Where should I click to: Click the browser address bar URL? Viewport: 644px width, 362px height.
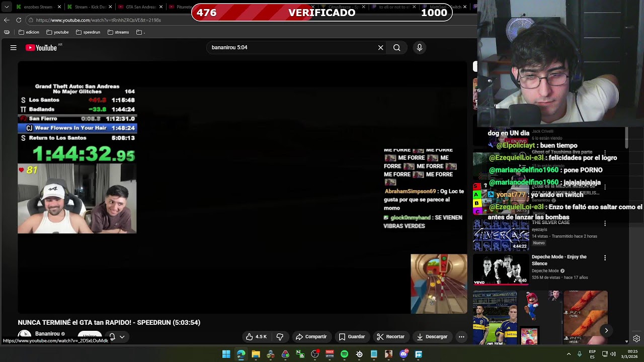coord(98,20)
